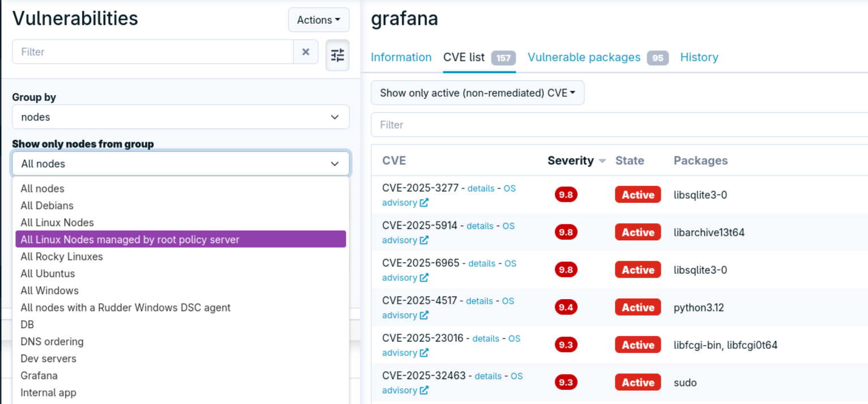Open the History tab
The width and height of the screenshot is (868, 404).
point(699,57)
